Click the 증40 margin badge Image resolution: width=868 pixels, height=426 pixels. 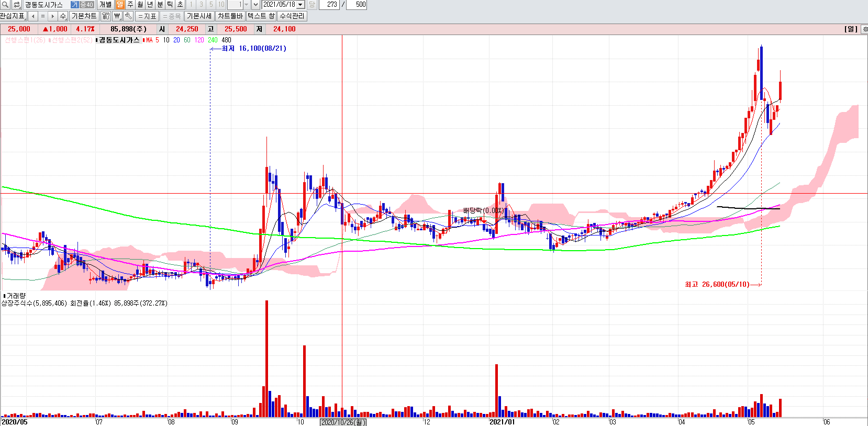86,5
